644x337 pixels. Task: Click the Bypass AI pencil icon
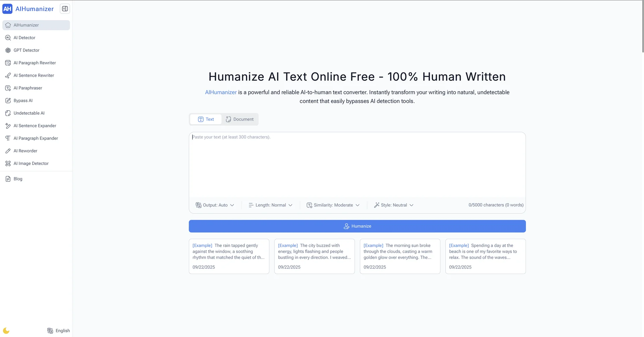click(x=8, y=101)
